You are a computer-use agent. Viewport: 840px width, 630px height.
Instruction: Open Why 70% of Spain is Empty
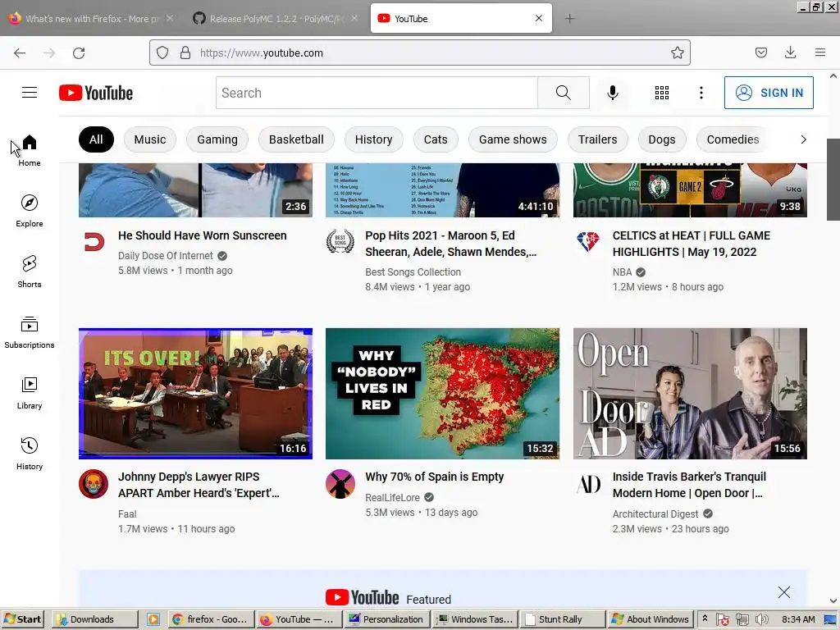point(434,477)
